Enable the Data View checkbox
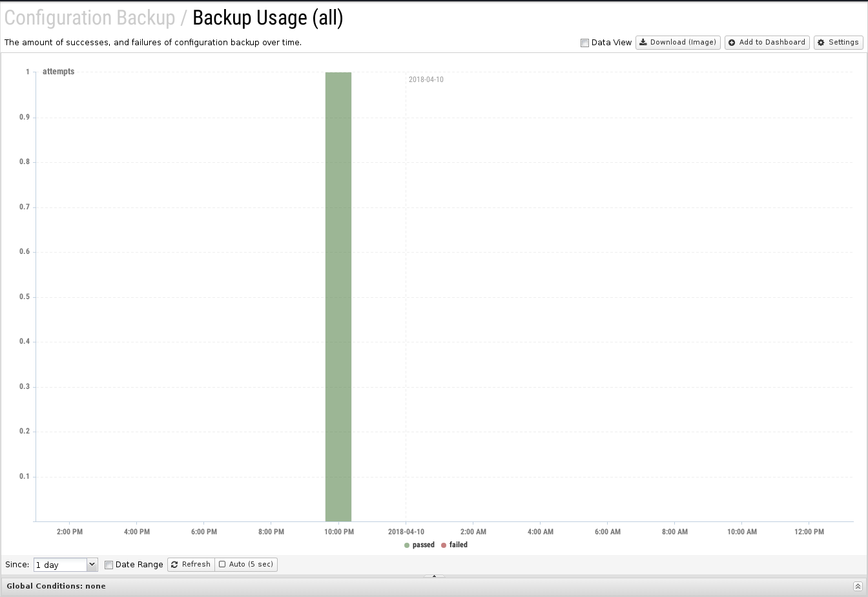This screenshot has width=868, height=597. pyautogui.click(x=584, y=43)
